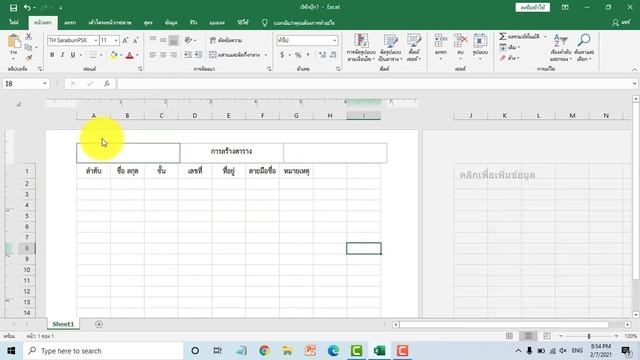Toggle Align Right
Image resolution: width=640 pixels, height=360 pixels.
[173, 55]
